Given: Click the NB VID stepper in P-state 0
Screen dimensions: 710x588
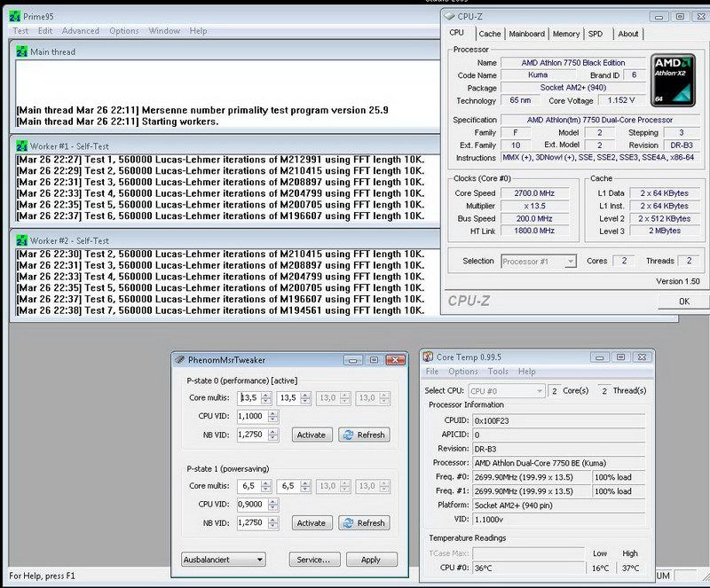Looking at the screenshot, I should pyautogui.click(x=272, y=435).
